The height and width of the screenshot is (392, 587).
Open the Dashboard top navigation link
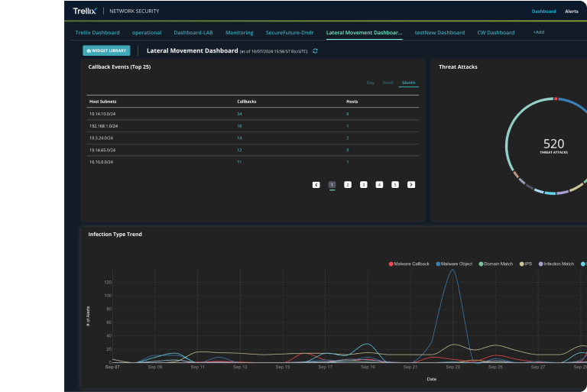coord(543,11)
